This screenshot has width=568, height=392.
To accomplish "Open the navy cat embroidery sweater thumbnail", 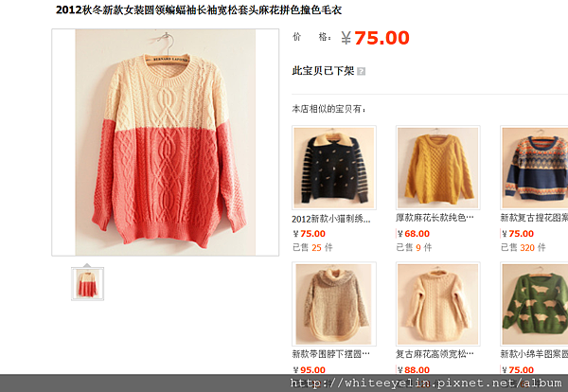I will point(334,168).
